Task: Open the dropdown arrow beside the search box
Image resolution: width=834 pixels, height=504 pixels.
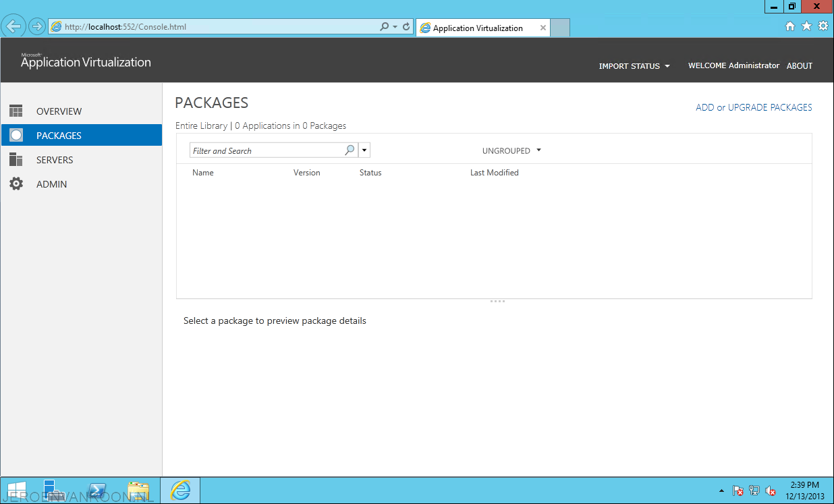Action: 364,150
